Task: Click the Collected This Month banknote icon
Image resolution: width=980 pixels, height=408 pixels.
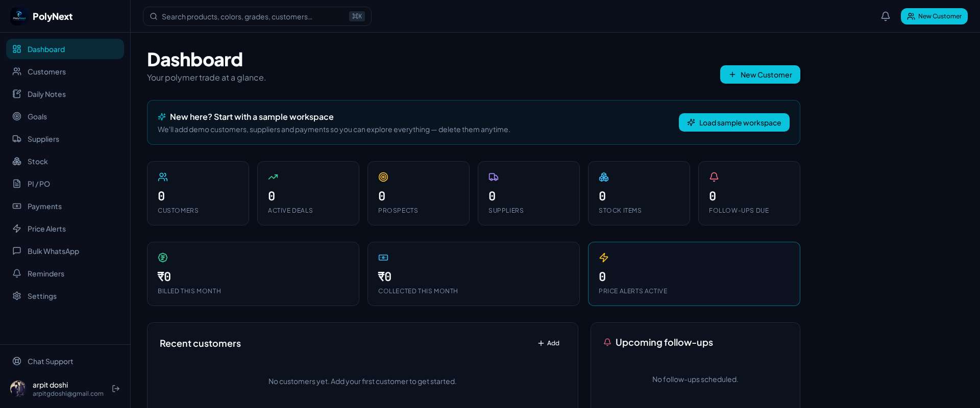Action: coord(383,258)
